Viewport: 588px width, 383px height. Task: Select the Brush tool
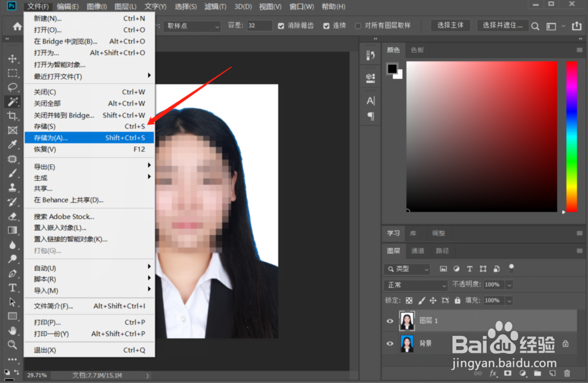pos(12,173)
